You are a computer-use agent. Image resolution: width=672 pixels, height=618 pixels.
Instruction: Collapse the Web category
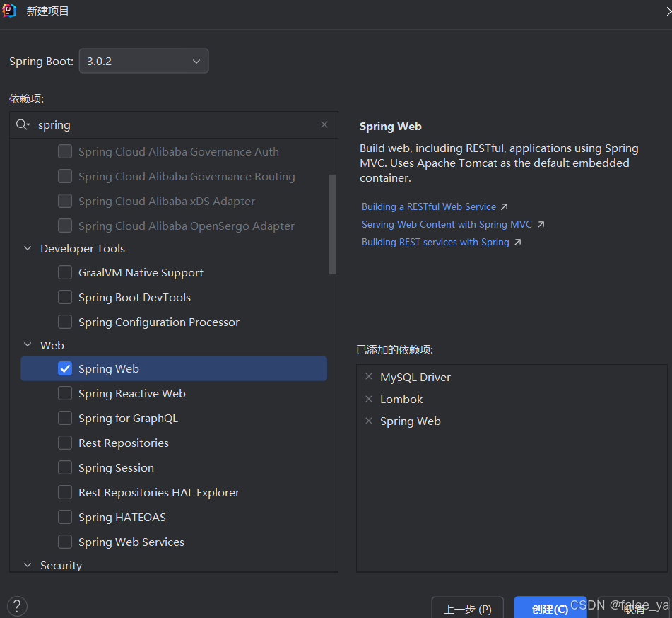pyautogui.click(x=27, y=344)
